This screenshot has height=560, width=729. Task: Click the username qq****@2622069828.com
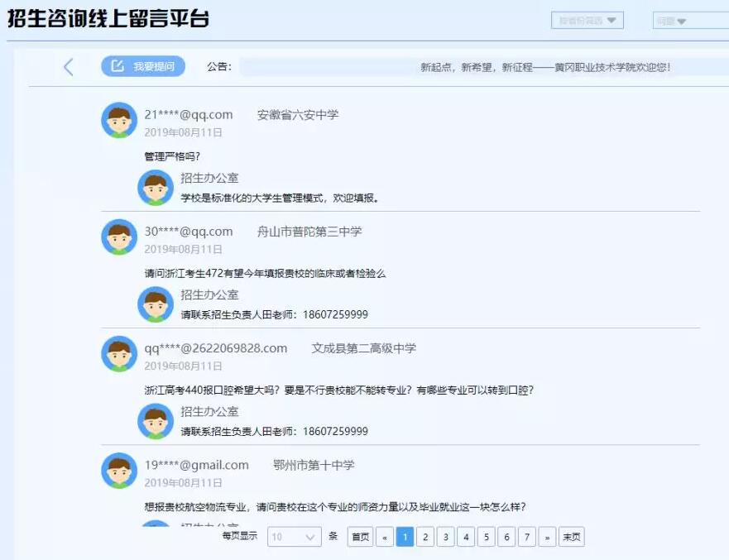pos(216,348)
